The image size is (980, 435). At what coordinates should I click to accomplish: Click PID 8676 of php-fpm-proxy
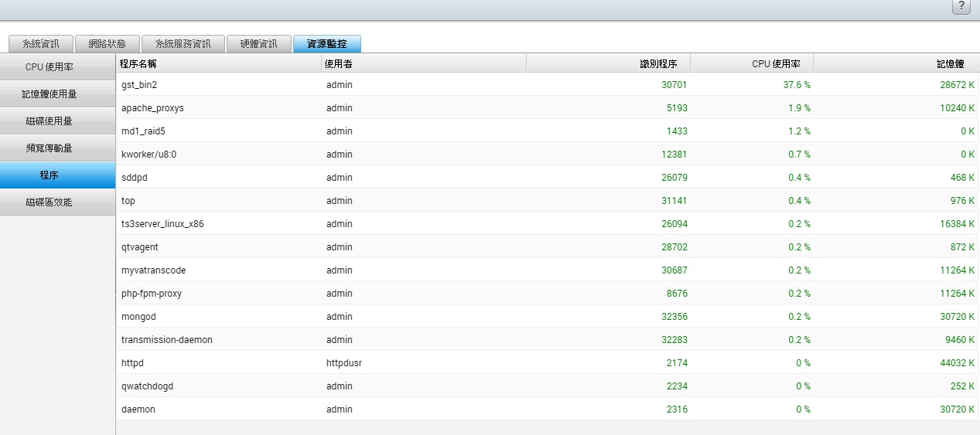(676, 294)
